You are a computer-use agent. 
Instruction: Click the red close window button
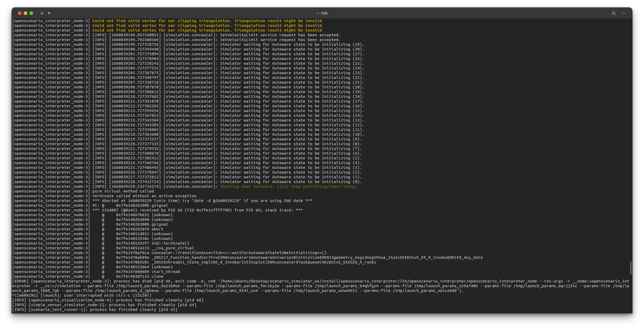point(19,13)
